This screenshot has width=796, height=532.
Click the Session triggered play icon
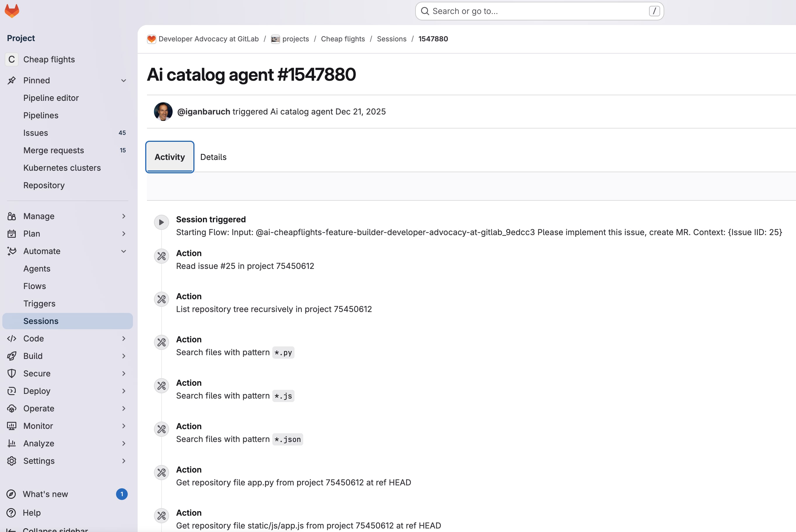161,222
